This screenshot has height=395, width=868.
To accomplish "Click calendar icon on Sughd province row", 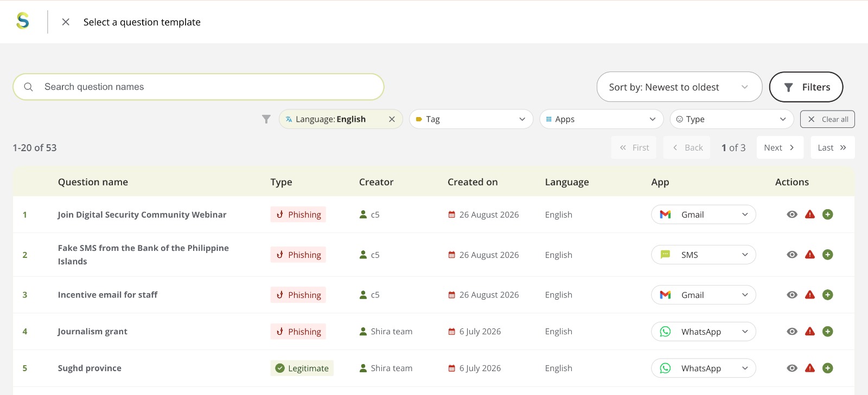I will click(451, 368).
